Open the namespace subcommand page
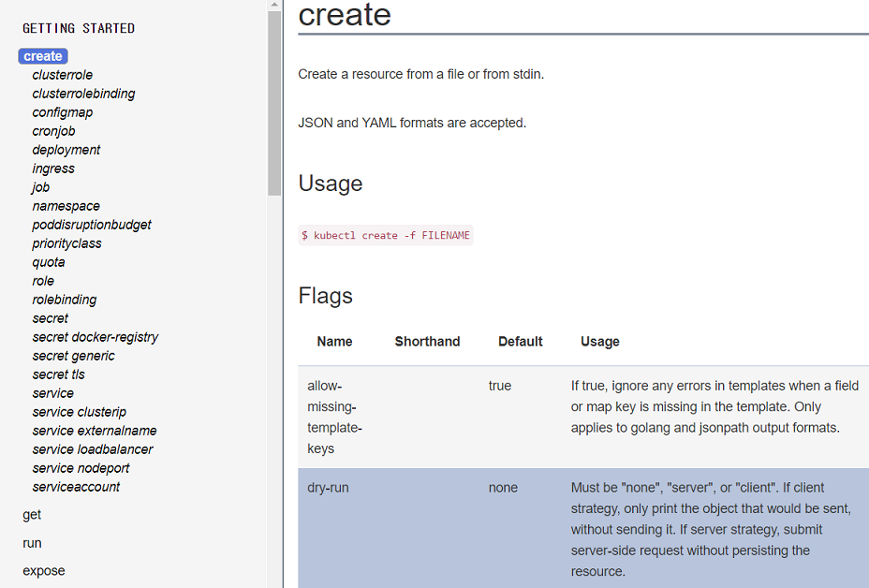 click(x=66, y=206)
